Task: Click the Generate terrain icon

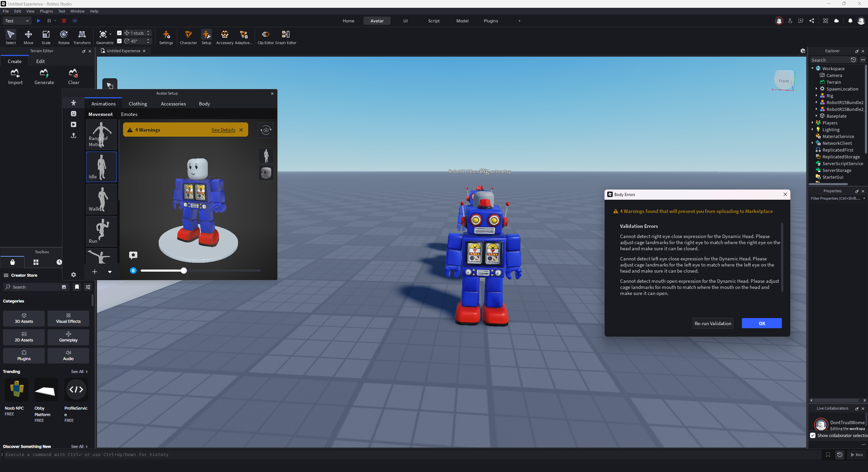Action: pos(44,77)
